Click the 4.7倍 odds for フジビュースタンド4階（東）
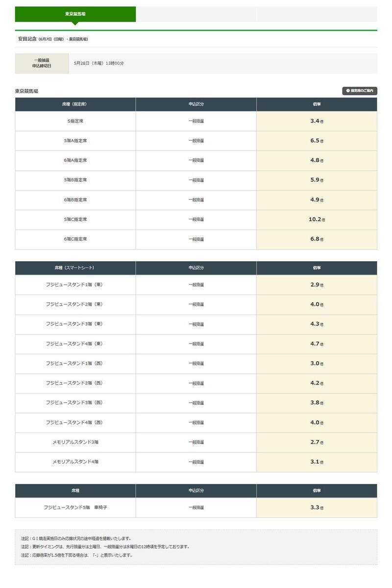Image resolution: width=392 pixels, height=588 pixels. pos(317,344)
